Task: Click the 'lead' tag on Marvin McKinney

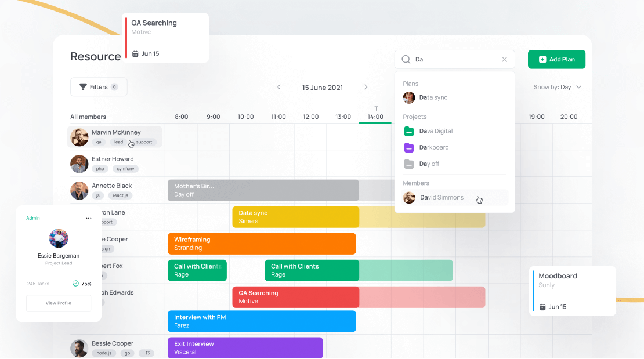Action: pyautogui.click(x=119, y=142)
